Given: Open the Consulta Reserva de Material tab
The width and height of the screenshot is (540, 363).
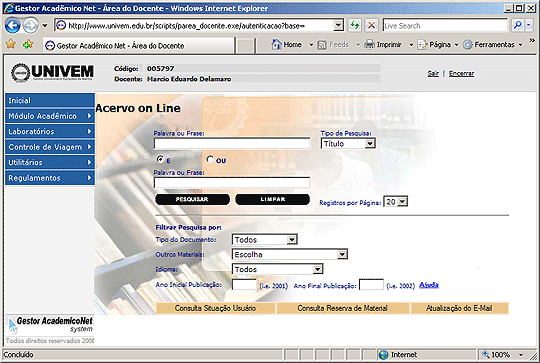Looking at the screenshot, I should 343,308.
